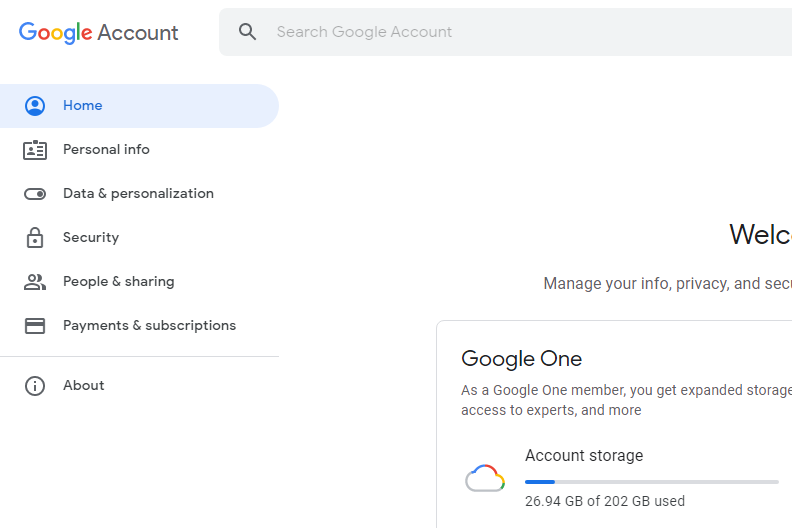792x528 pixels.
Task: Click the Data & personalization toggle icon
Action: click(35, 194)
